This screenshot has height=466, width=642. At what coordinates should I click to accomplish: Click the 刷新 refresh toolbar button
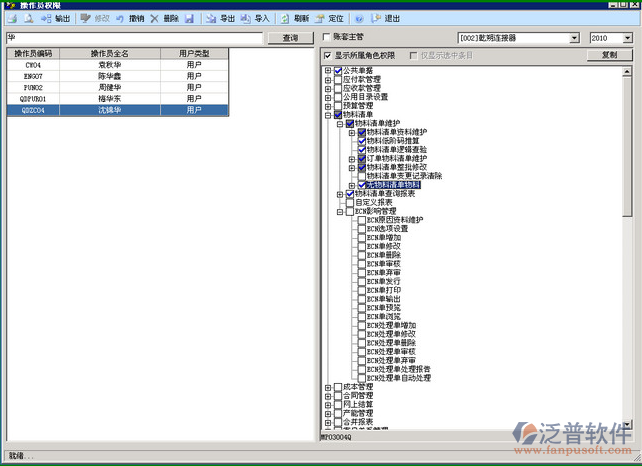[x=295, y=19]
